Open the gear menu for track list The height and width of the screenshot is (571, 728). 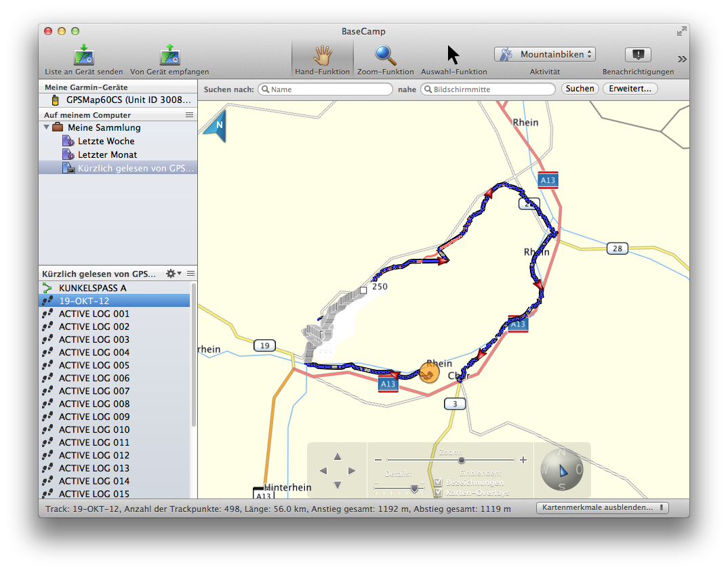pos(173,274)
